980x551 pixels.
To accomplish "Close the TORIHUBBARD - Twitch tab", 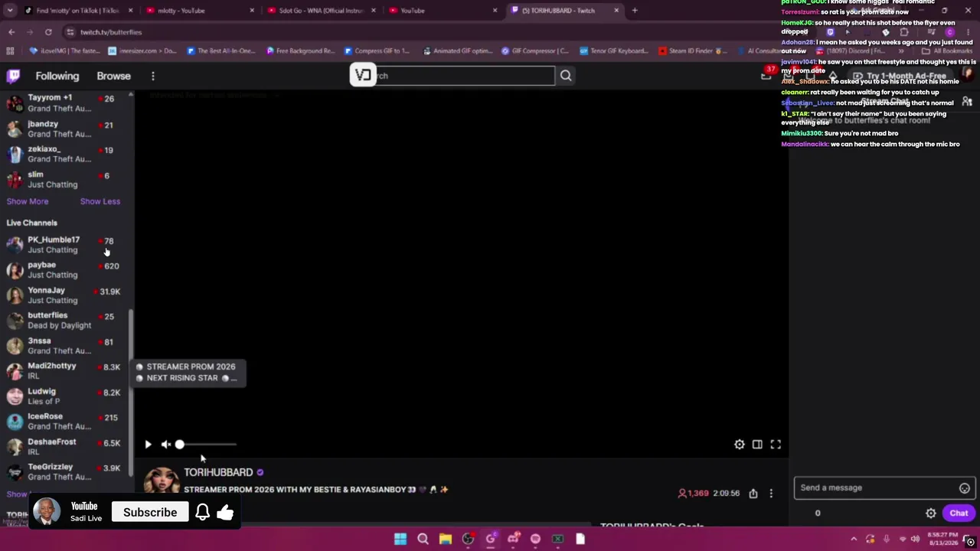I will pos(616,11).
